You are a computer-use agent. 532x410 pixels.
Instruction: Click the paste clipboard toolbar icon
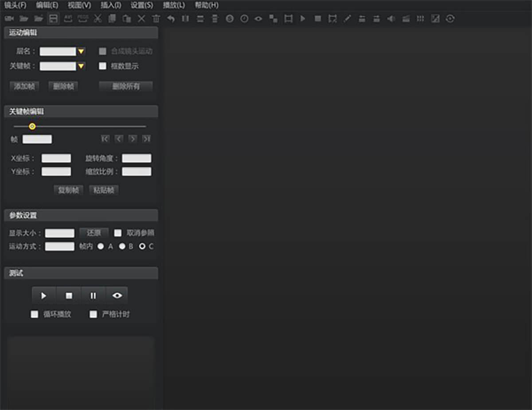pos(127,19)
